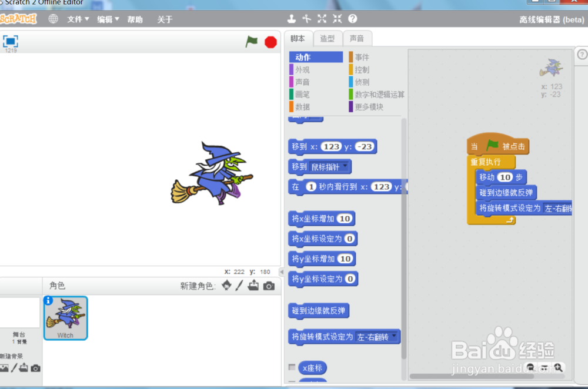Screen dimensions: 588x389
Task: Select the 控制 block category
Action: click(375, 70)
